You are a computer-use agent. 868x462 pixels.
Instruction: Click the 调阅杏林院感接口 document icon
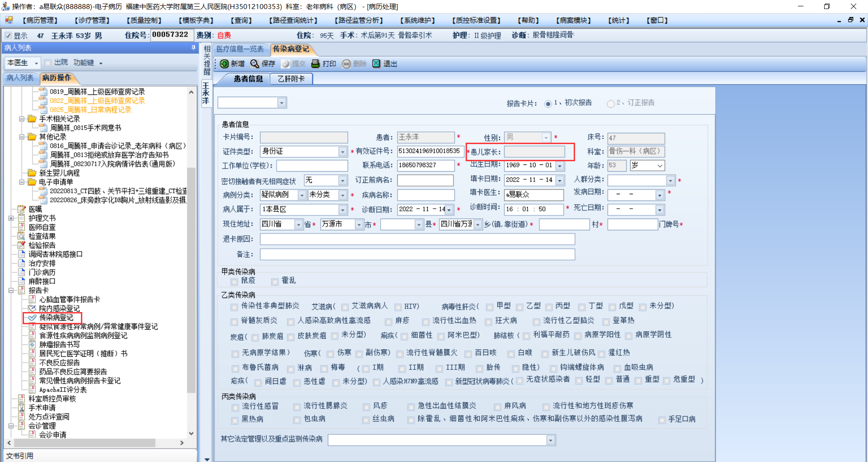tap(22, 254)
